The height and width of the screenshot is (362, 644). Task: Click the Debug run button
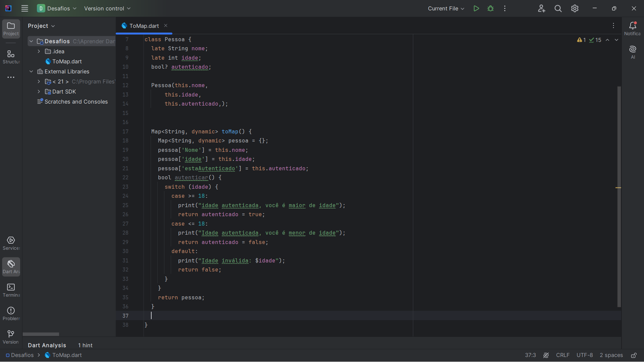pos(490,8)
